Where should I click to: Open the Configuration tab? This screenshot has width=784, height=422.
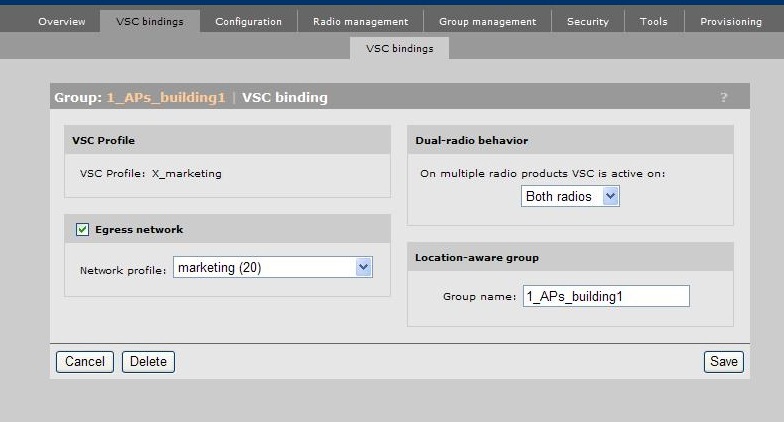tap(248, 21)
